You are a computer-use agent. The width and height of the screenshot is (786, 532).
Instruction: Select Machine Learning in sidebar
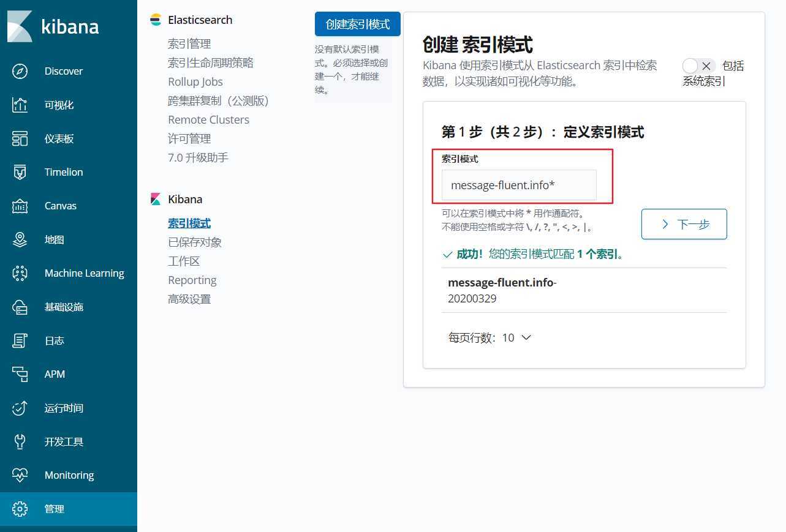click(85, 273)
